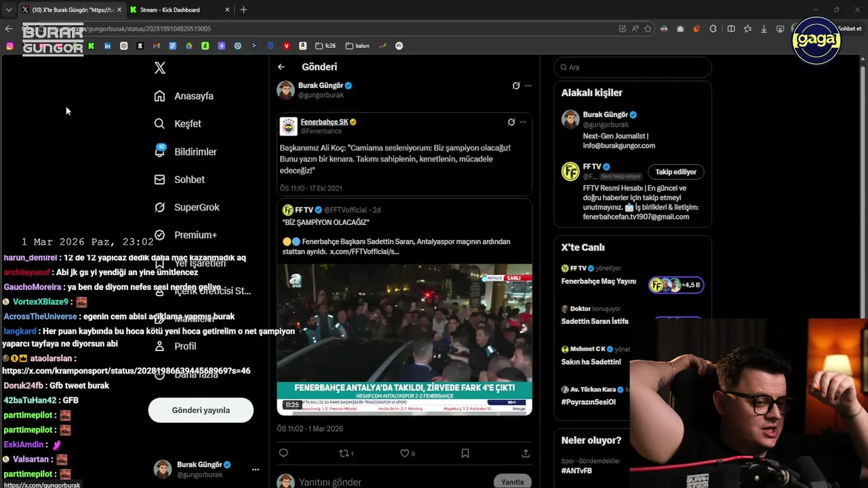Open Burak Güngör author name link
The height and width of the screenshot is (488, 868).
320,85
